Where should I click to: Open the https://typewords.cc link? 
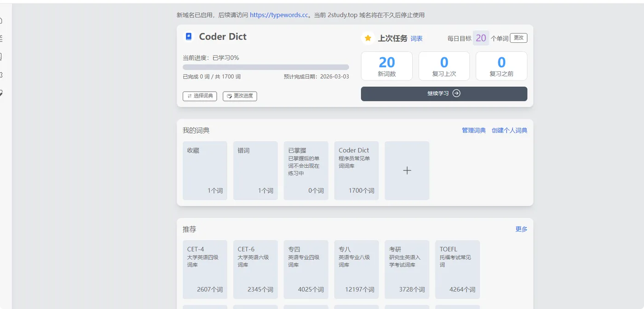coord(279,15)
